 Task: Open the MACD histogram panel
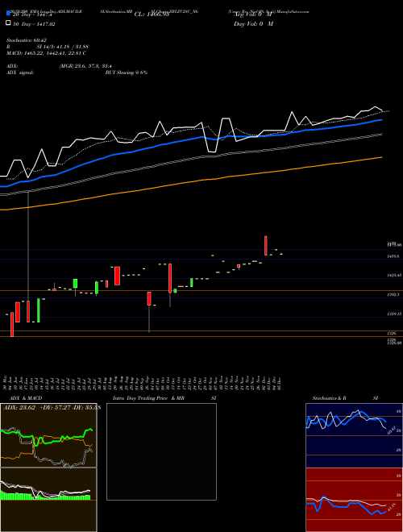tap(48, 500)
